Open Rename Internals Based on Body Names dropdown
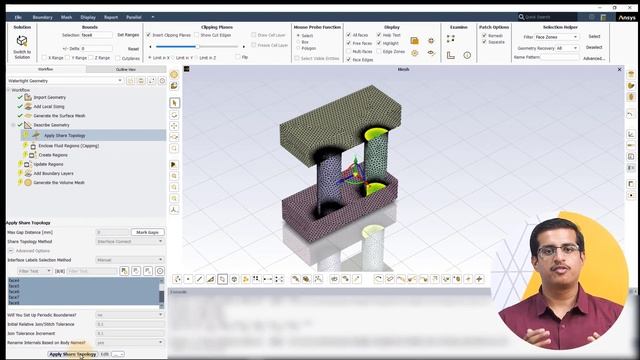 [x=130, y=343]
